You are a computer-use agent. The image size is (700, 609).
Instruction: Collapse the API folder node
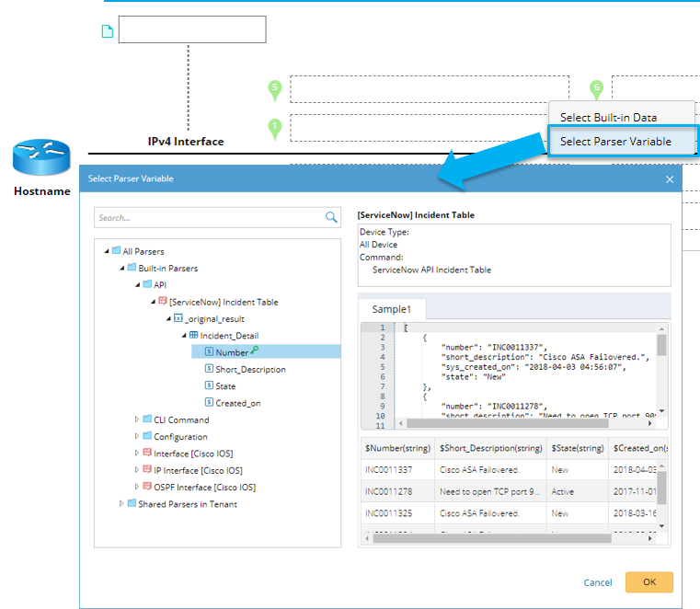137,285
